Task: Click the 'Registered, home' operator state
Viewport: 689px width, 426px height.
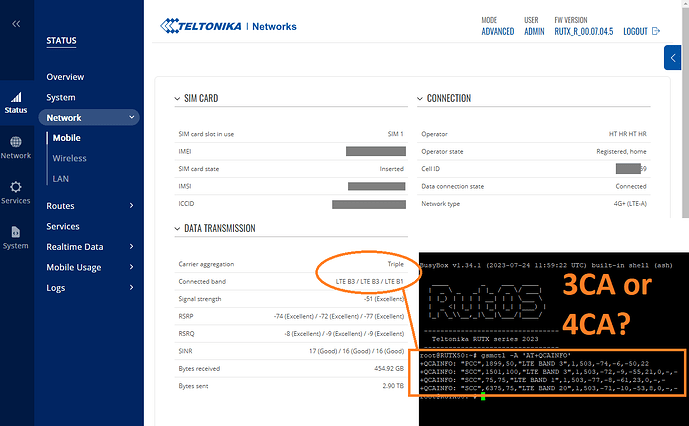Action: point(621,151)
